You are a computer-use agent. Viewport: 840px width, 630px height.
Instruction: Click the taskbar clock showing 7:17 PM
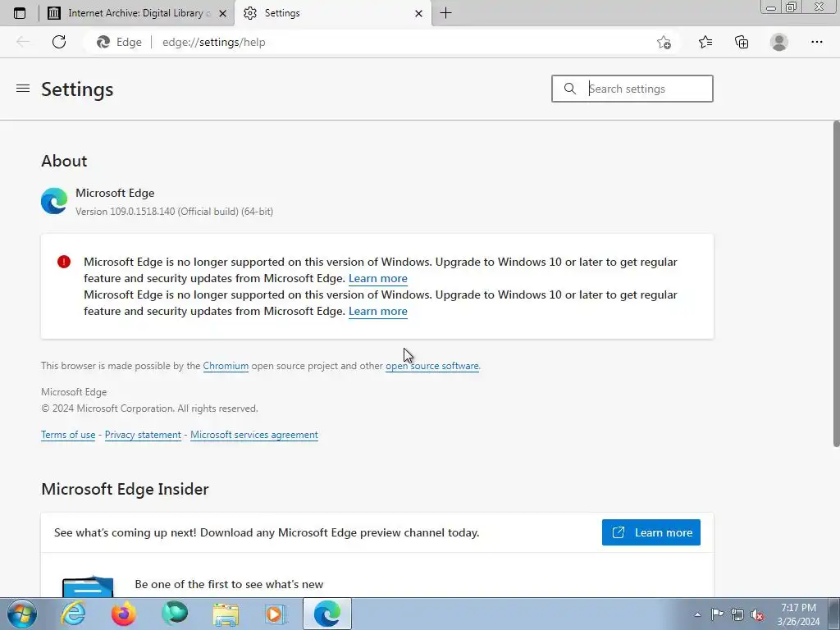(798, 614)
